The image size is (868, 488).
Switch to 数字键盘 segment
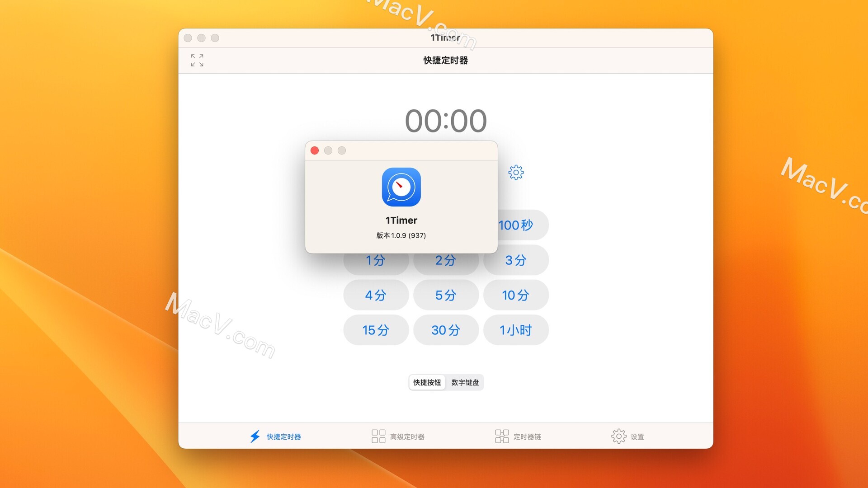point(465,382)
